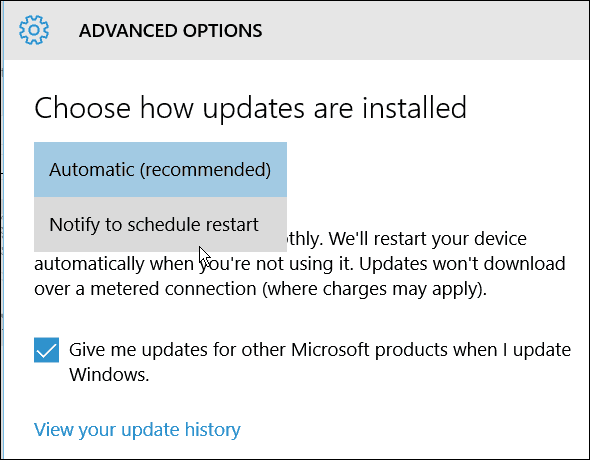Click the word Windows under the checkbox label
590x460 pixels.
pyautogui.click(x=109, y=375)
